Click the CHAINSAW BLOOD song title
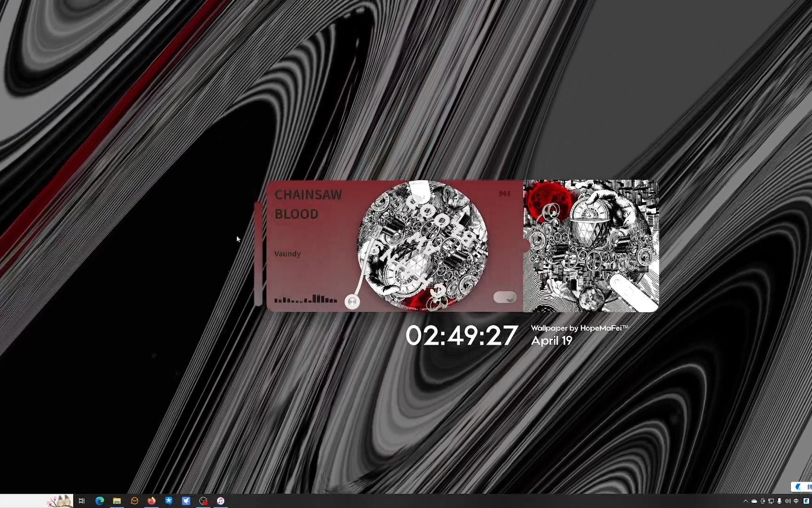The image size is (812, 508). 308,204
